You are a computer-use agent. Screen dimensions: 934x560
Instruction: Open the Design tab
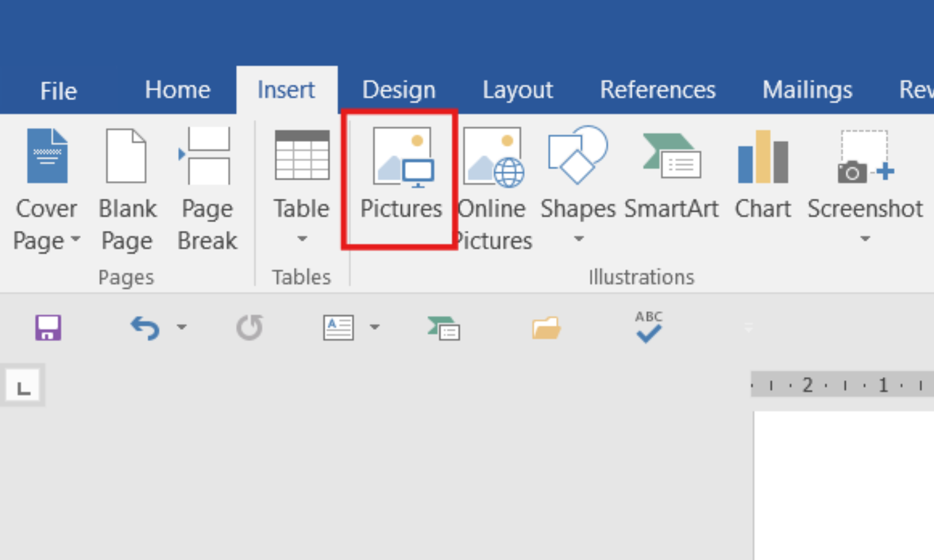click(399, 90)
